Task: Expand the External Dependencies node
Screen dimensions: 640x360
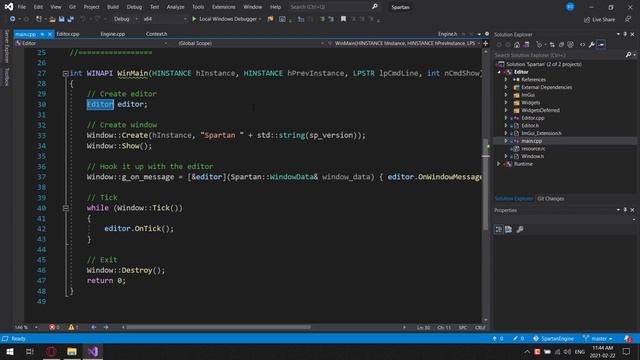Action: pos(506,87)
